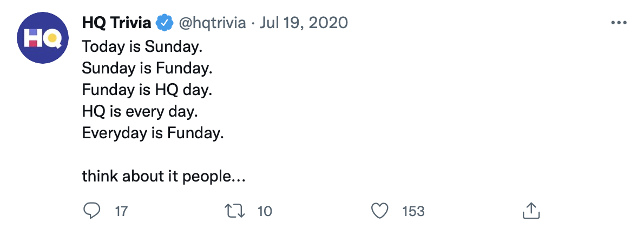This screenshot has width=644, height=229.
Task: Click the line 'Everyday is Funday.'
Action: (153, 133)
